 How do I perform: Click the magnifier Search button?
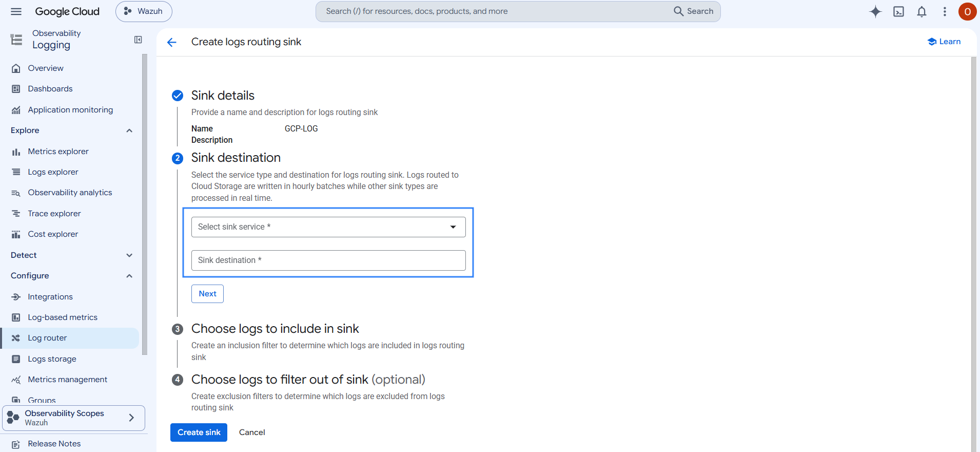694,11
